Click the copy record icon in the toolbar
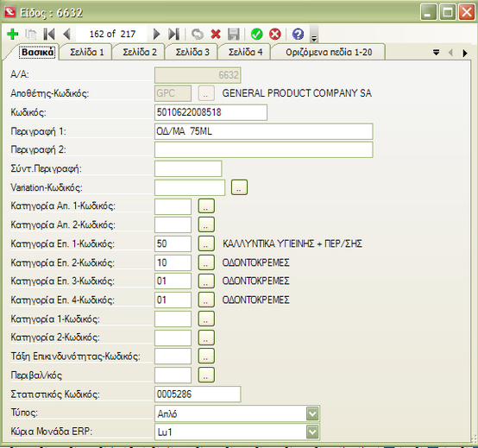This screenshot has width=478, height=448. [30, 34]
